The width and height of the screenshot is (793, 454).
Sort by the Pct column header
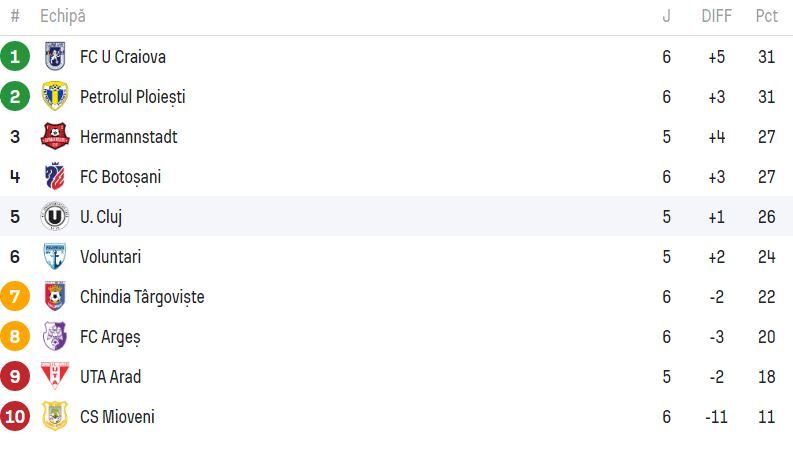(766, 16)
